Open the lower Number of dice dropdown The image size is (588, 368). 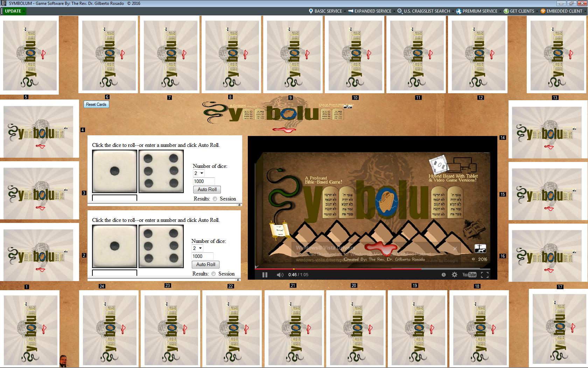197,248
